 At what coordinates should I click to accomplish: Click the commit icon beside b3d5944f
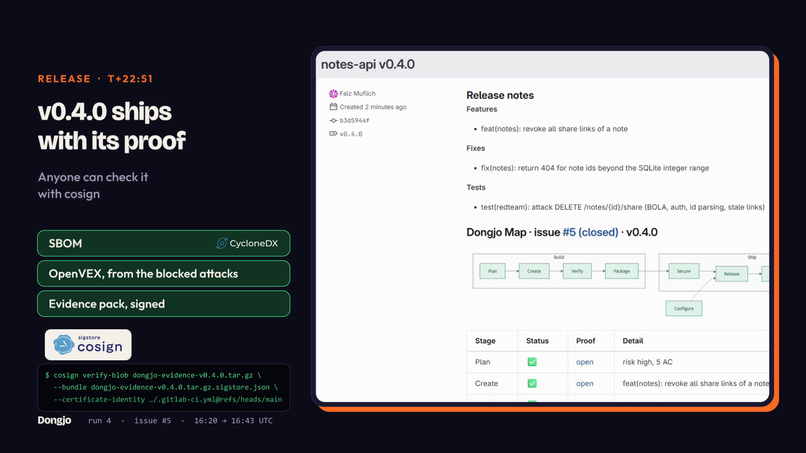333,120
